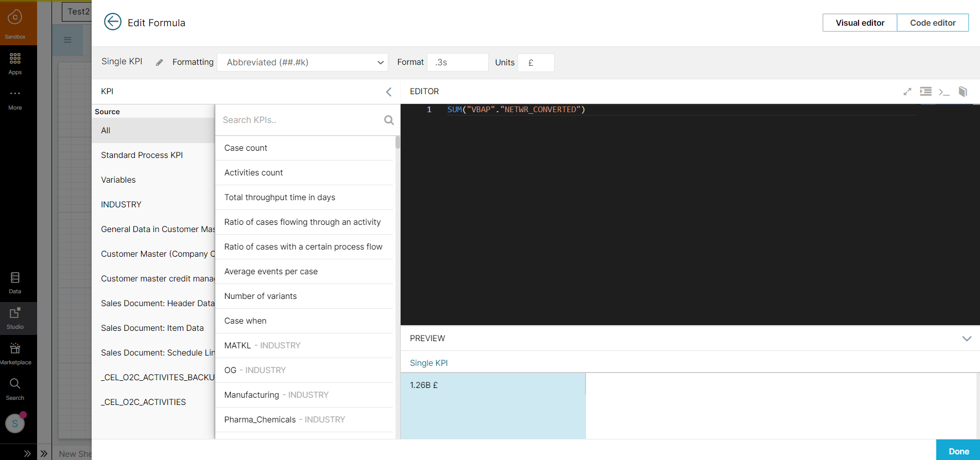Image resolution: width=980 pixels, height=460 pixels.
Task: Choose the Activities count KPI
Action: point(304,172)
